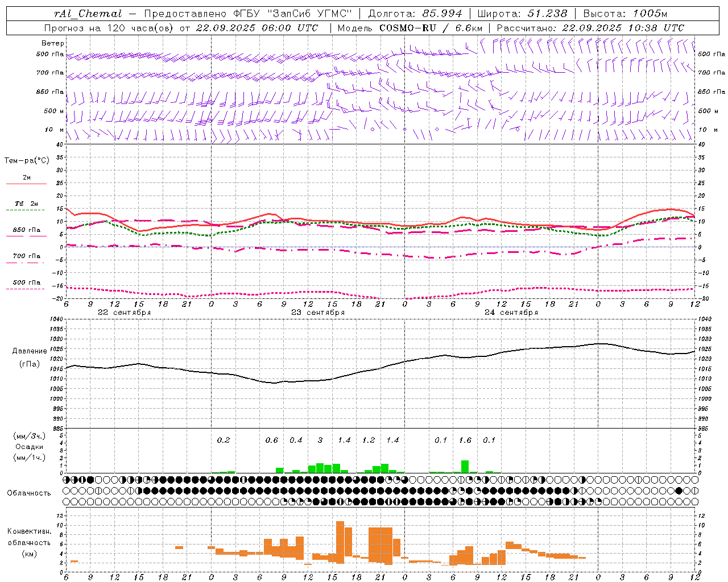Click the 'Конвективн.' convective cloud label

(29, 531)
